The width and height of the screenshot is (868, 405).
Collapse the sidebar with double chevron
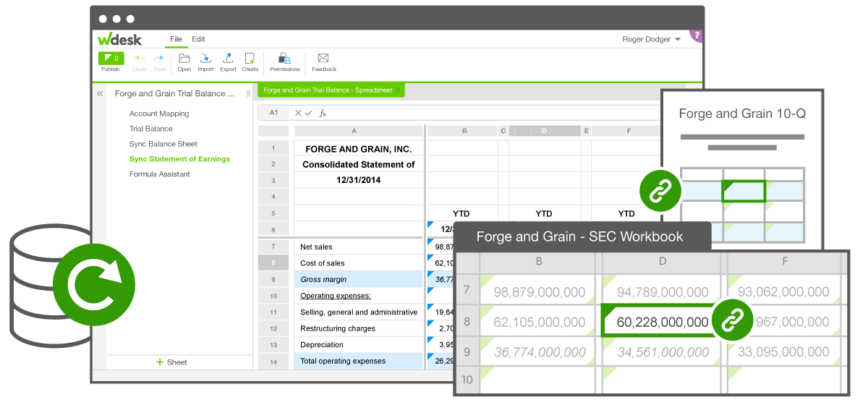(100, 93)
